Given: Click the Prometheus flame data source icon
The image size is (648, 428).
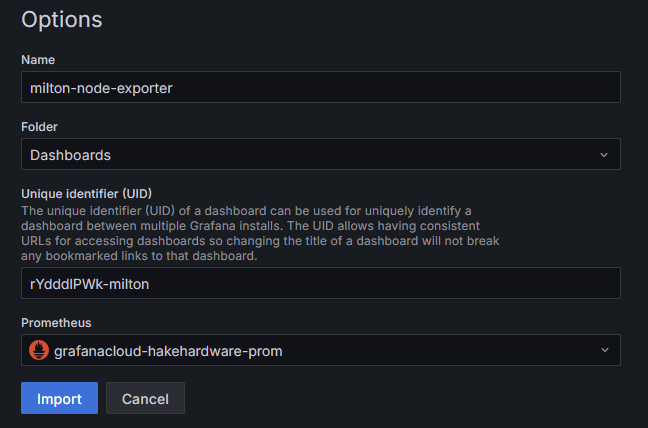Looking at the screenshot, I should click(40, 350).
